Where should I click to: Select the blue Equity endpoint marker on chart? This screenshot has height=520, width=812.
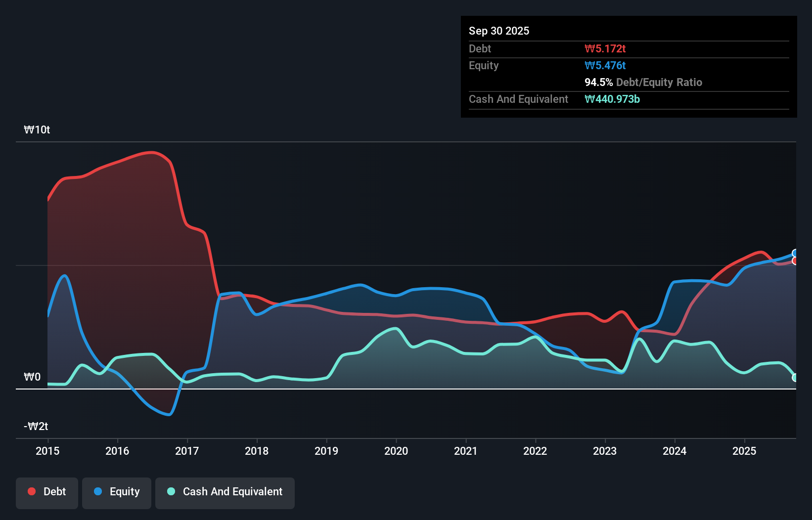click(795, 253)
